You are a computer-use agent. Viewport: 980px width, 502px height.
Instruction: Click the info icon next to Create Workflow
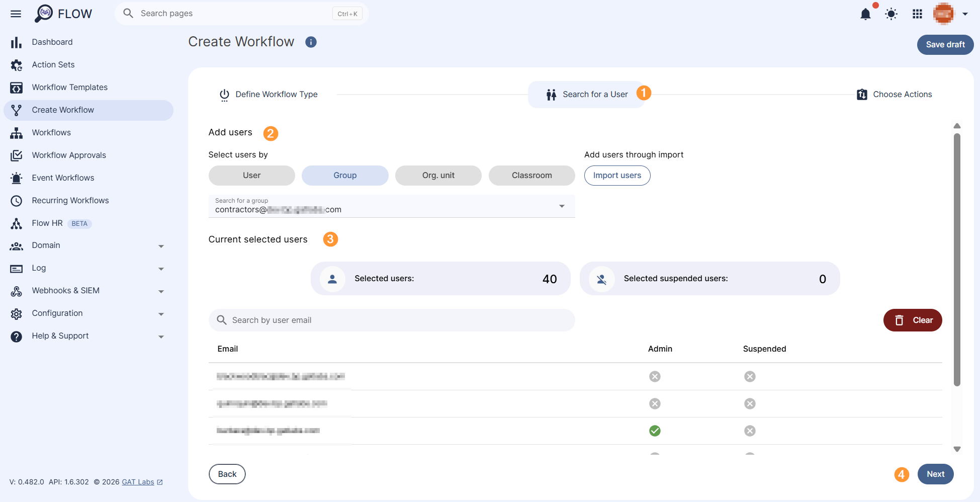tap(311, 42)
